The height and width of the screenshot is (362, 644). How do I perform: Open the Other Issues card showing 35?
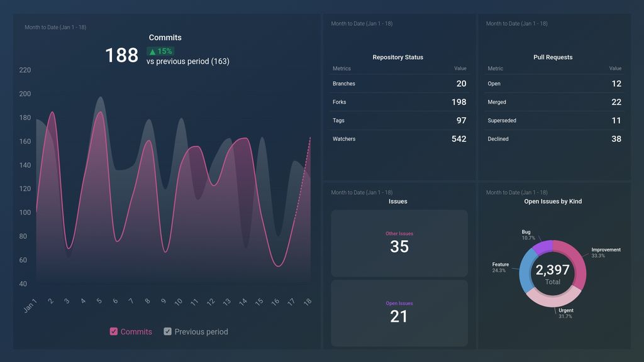tap(399, 243)
